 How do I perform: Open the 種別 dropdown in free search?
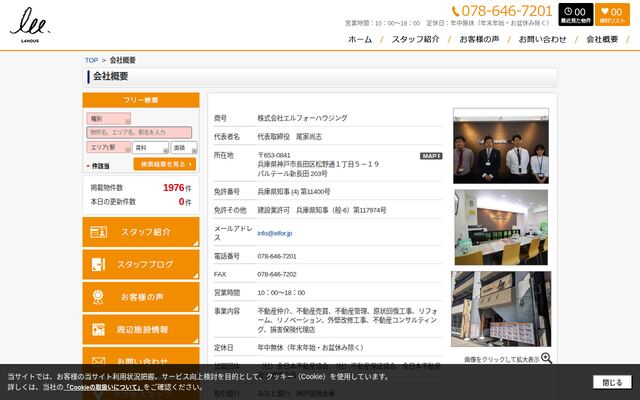(x=109, y=119)
